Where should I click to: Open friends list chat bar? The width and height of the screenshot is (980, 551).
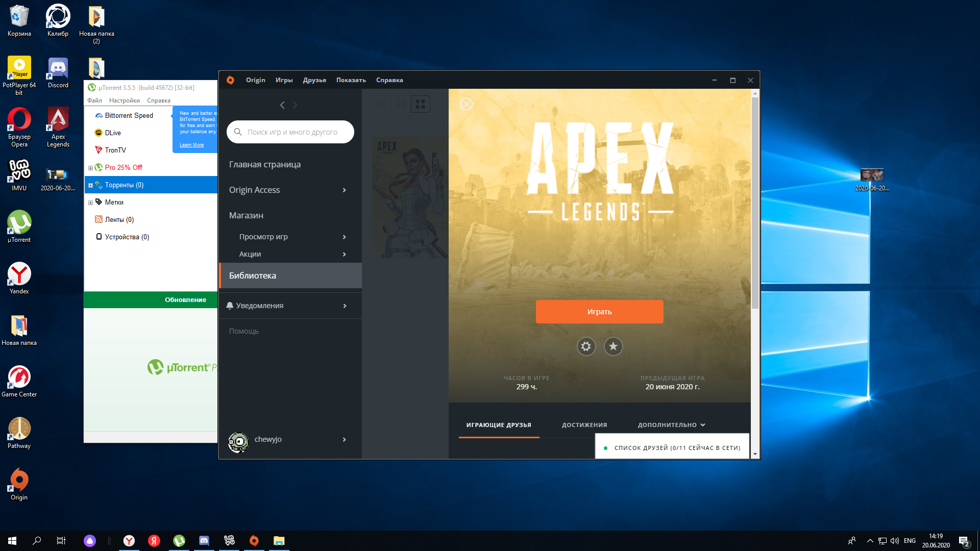672,447
